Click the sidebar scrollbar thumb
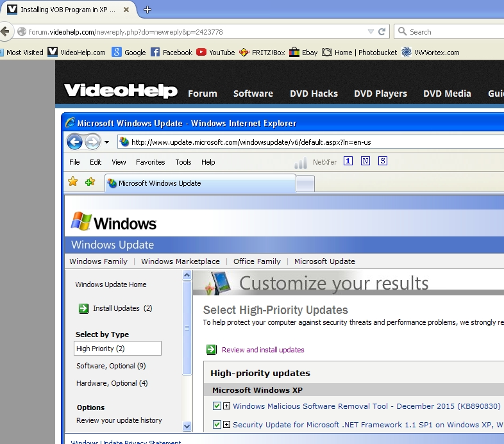 point(187,328)
